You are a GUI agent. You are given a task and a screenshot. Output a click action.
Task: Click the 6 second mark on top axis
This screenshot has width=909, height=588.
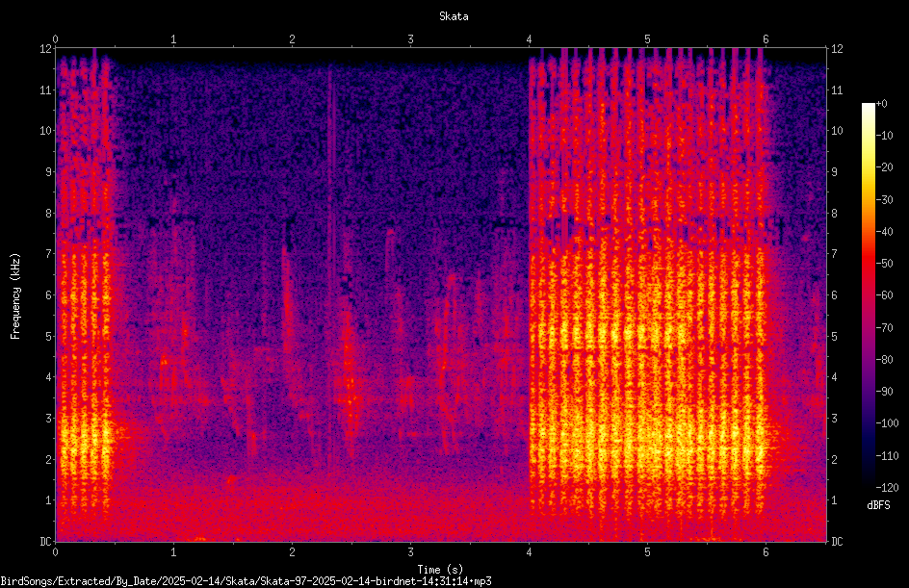766,39
